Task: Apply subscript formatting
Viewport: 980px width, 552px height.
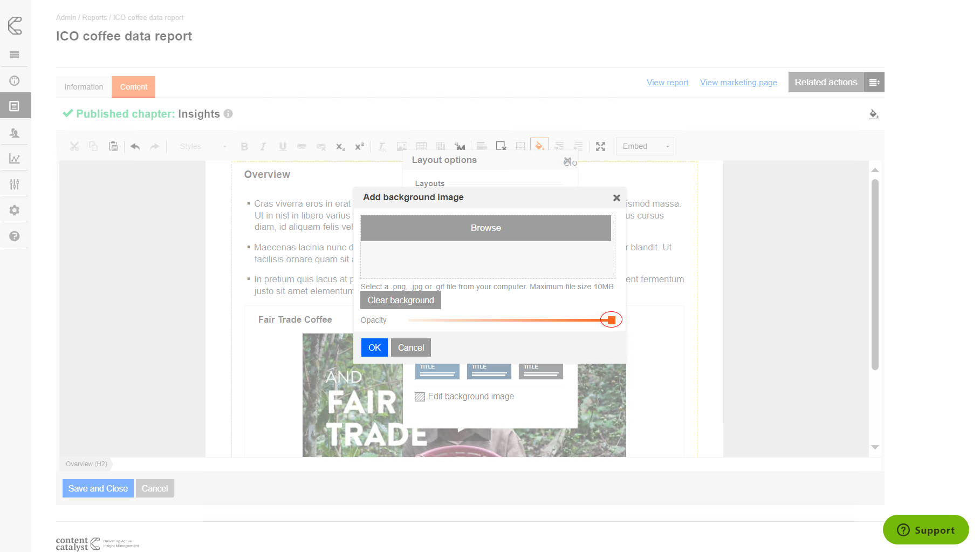Action: [340, 146]
